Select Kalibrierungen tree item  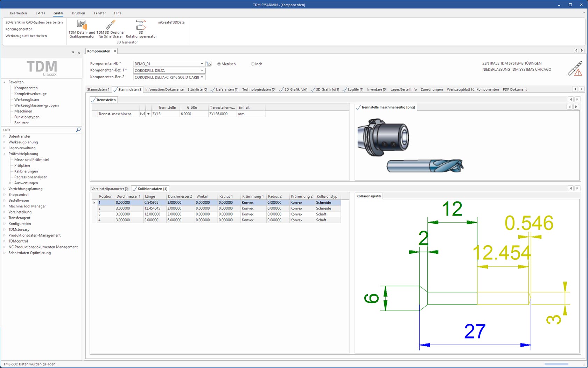26,171
